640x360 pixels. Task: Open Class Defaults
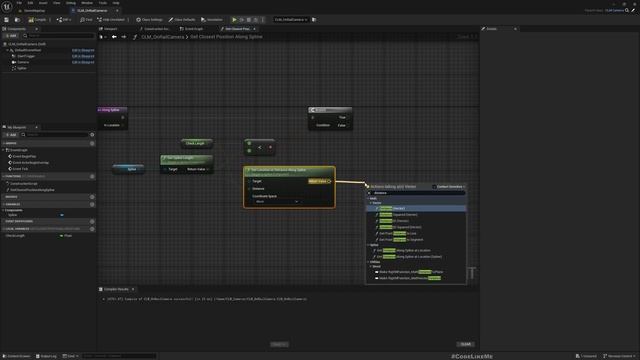182,20
